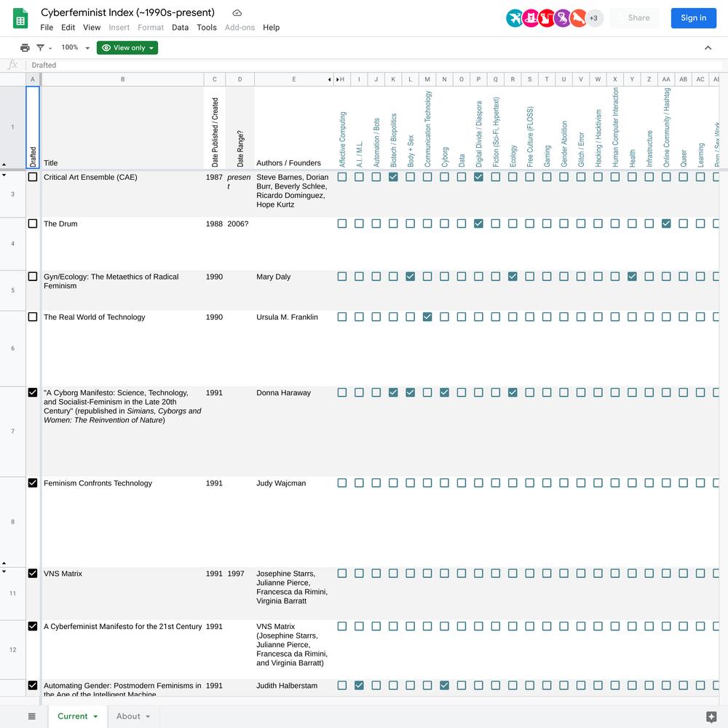Select the pink collaborator avatar
The width and height of the screenshot is (728, 728).
click(x=531, y=18)
